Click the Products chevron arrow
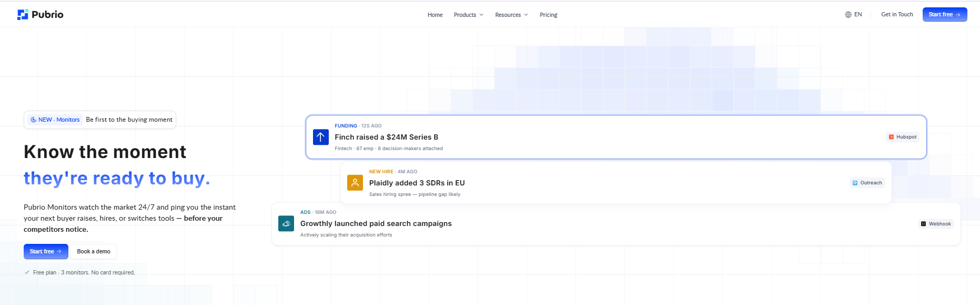Screen dimensions: 980x305 [x=481, y=15]
